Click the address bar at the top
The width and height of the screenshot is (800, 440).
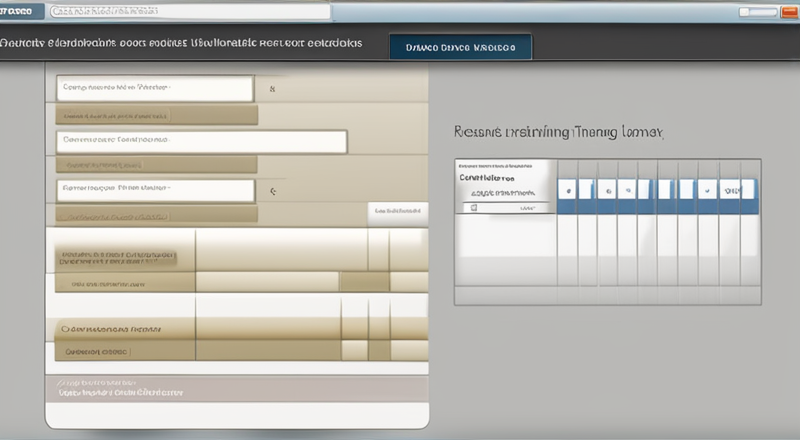190,11
